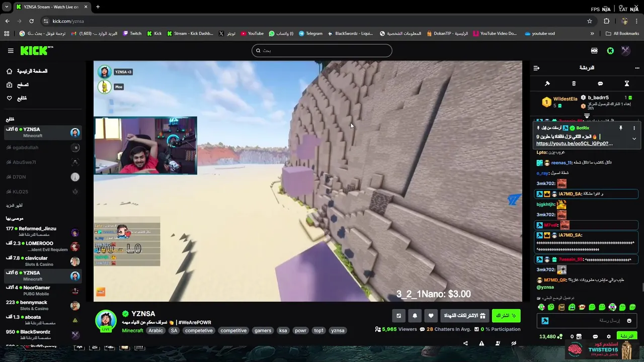Screen dimensions: 644x362
Task: Click the theater layout icon button
Action: (x=398, y=316)
